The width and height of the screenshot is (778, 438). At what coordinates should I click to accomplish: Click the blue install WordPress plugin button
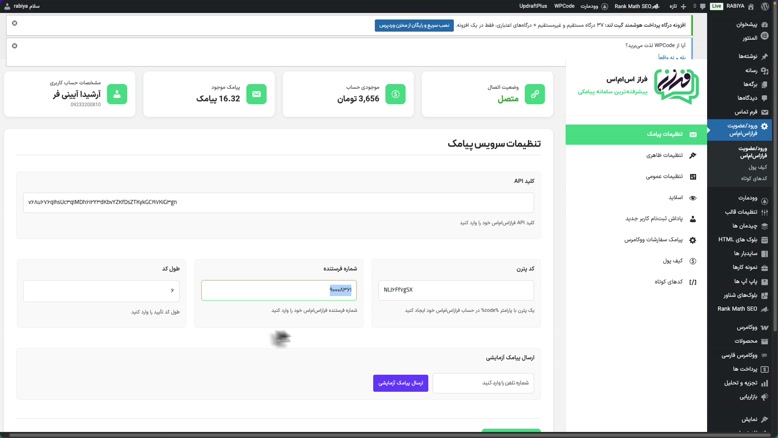414,25
